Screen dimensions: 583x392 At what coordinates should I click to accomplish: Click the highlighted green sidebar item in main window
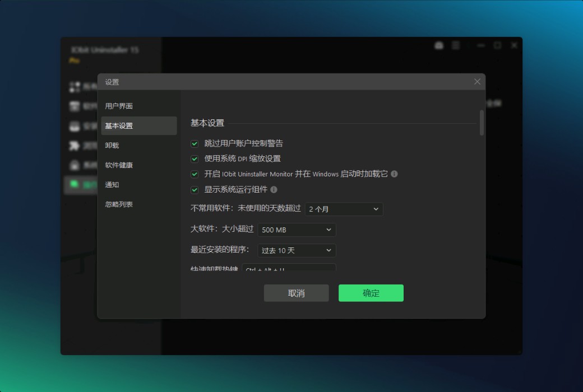[81, 185]
